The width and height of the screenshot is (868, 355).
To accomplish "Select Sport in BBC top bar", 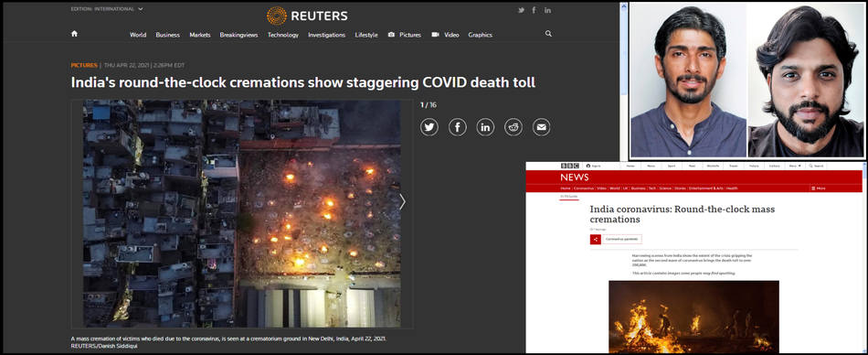I will point(672,166).
